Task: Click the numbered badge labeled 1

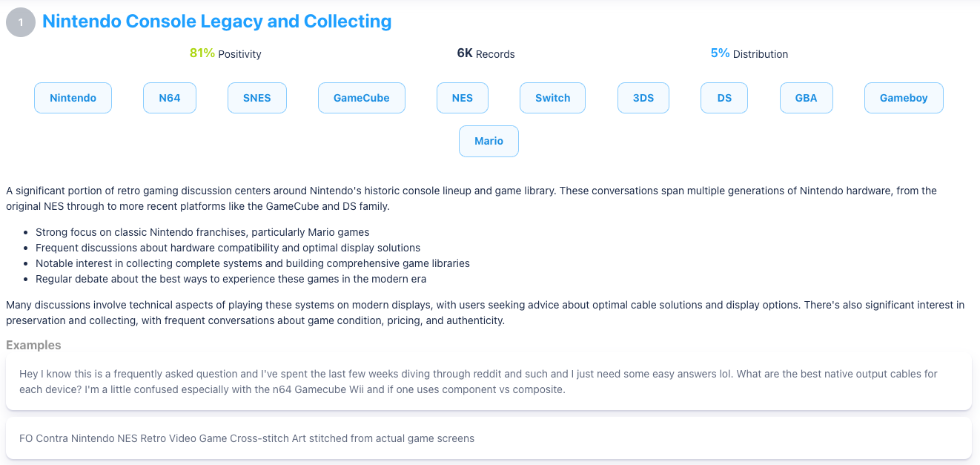Action: click(20, 22)
